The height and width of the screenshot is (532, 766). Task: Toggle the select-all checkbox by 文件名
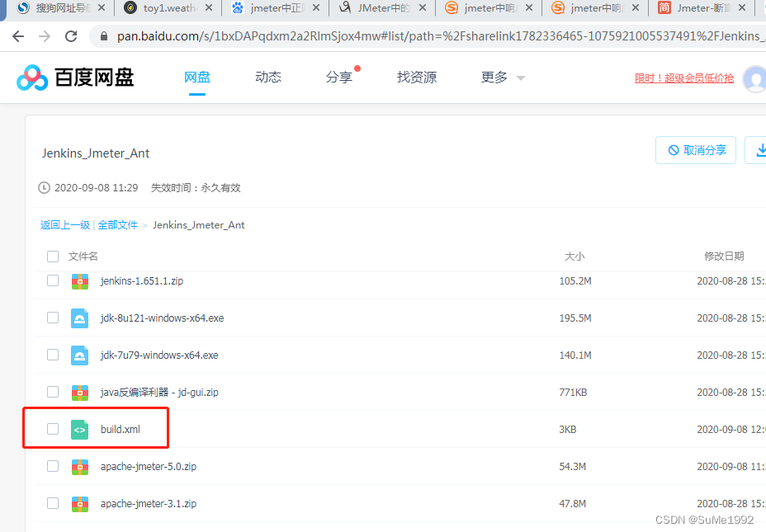coord(53,257)
